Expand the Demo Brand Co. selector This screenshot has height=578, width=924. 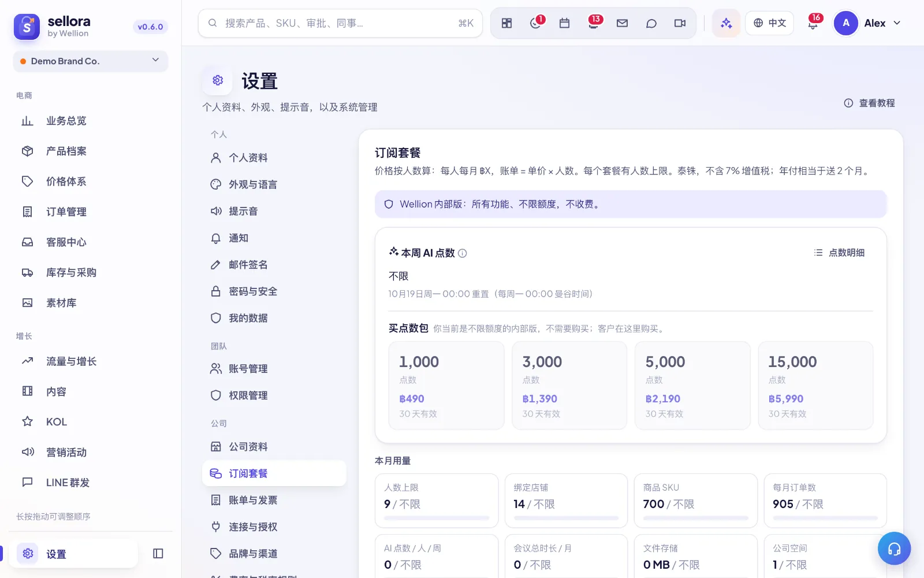point(91,61)
